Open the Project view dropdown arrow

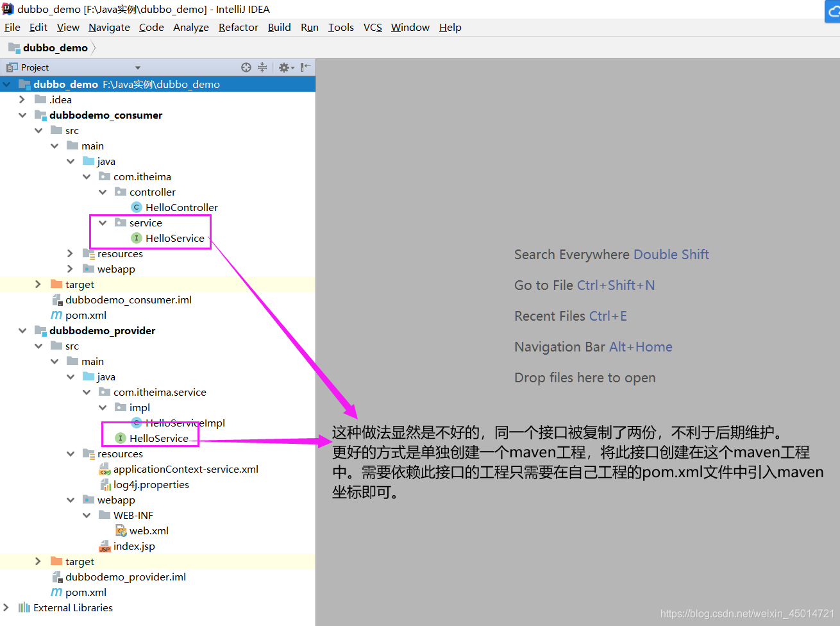(x=137, y=68)
